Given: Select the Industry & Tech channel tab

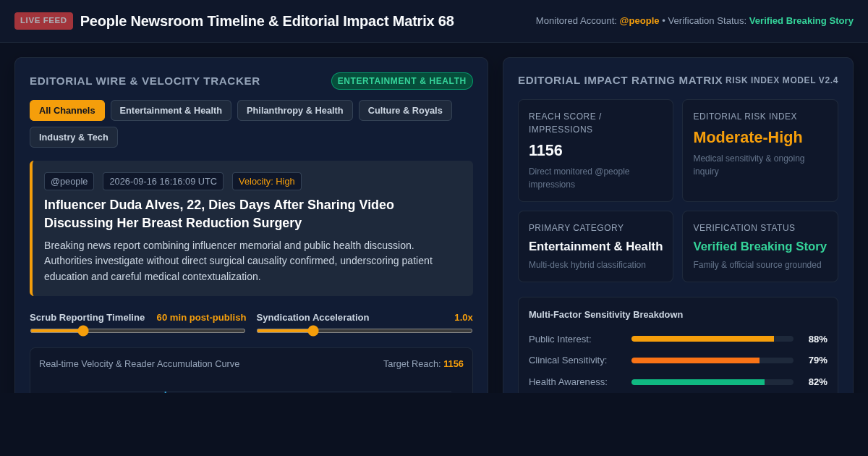Looking at the screenshot, I should coord(74,137).
